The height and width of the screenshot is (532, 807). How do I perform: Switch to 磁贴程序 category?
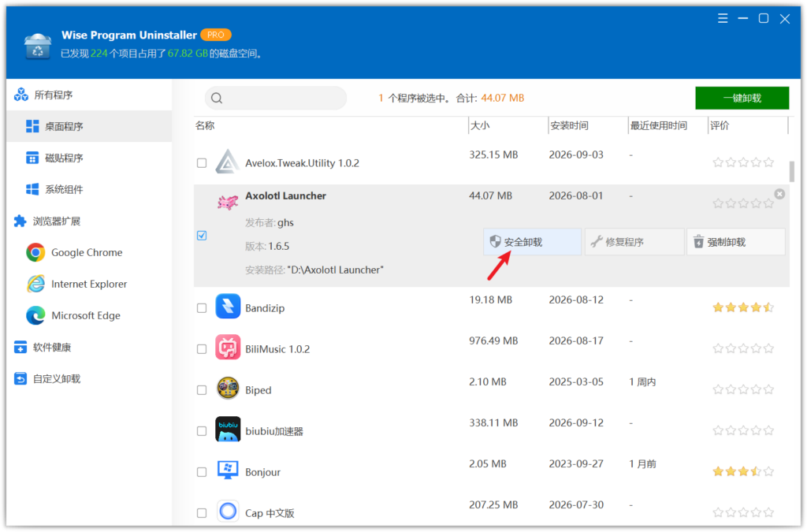(89, 158)
